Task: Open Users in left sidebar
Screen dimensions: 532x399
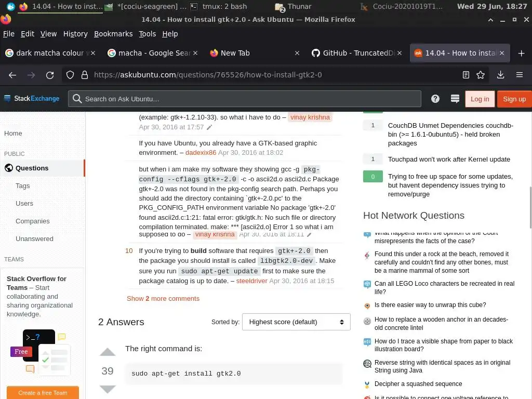Action: pyautogui.click(x=24, y=203)
